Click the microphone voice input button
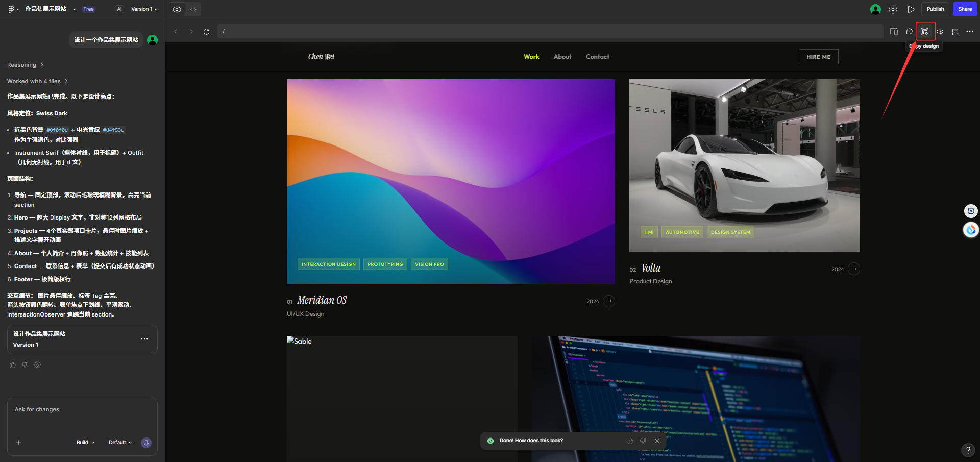Screen dimensions: 980x462 click(x=146, y=443)
